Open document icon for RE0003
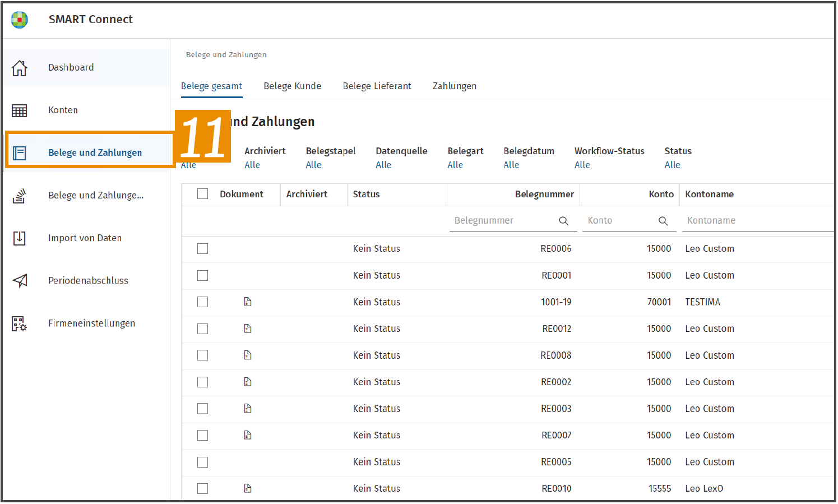The width and height of the screenshot is (838, 504). 248,409
